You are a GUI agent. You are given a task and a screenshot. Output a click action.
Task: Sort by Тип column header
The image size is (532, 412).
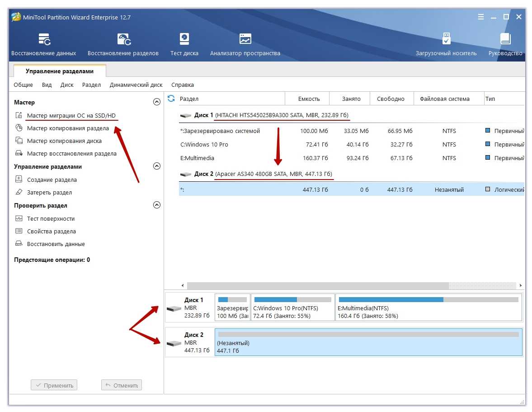pos(504,99)
